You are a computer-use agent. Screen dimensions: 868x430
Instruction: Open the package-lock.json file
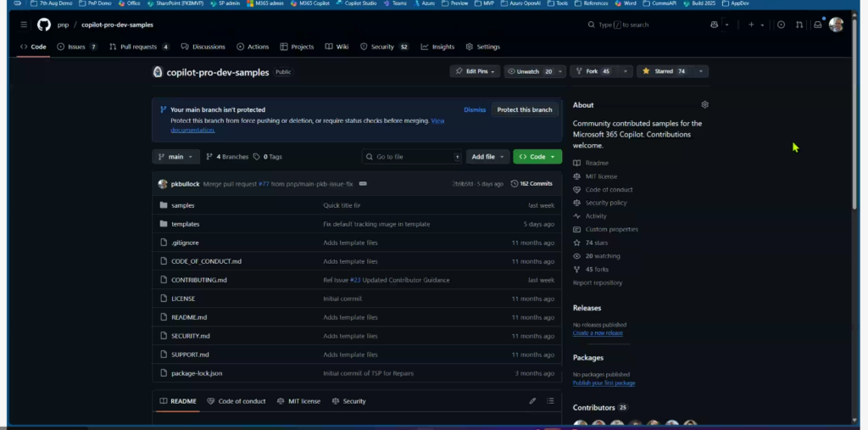197,373
